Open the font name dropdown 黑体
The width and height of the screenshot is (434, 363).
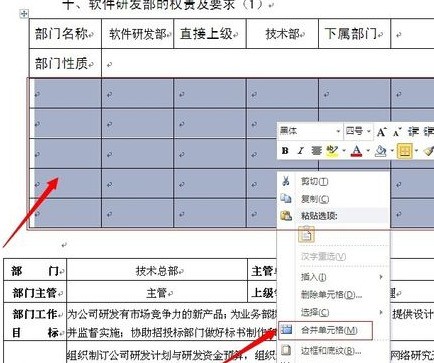(x=310, y=131)
